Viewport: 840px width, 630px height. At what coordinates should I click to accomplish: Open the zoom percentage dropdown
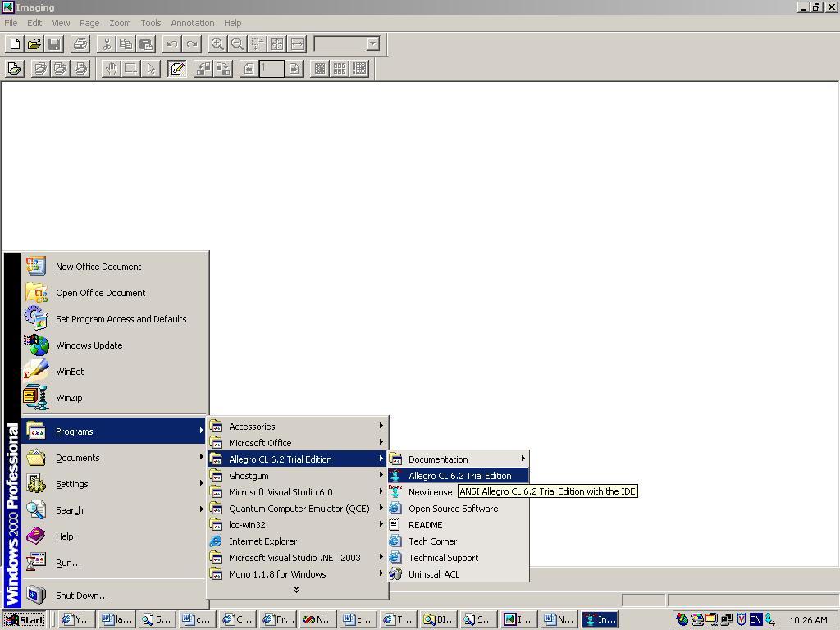tap(373, 44)
